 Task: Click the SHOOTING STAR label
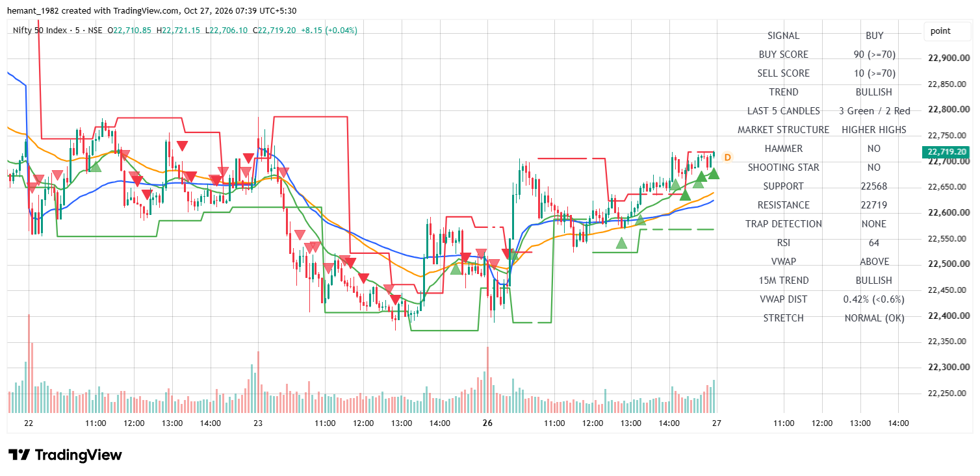pyautogui.click(x=783, y=168)
